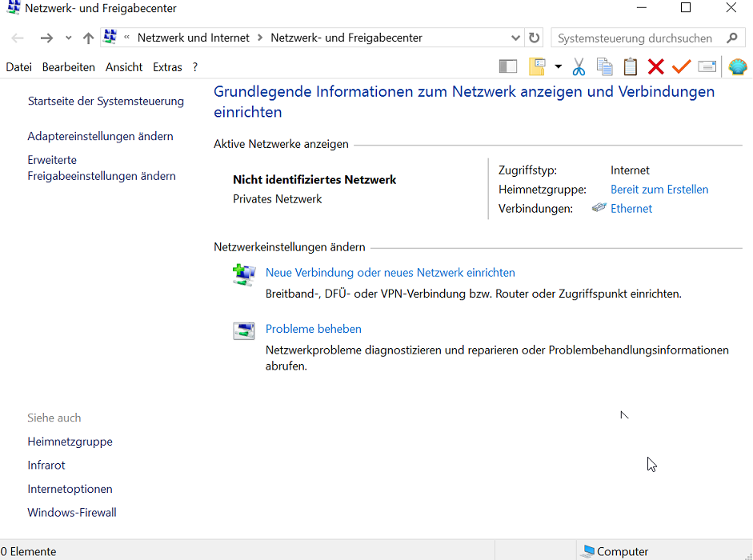Open the ? help menu
This screenshot has width=753, height=560.
195,67
